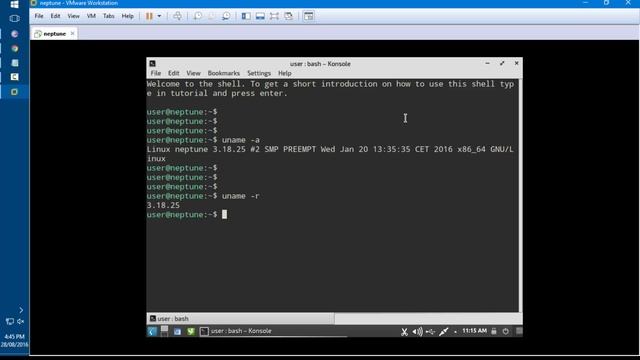Click the 'uname -a' command text
The height and width of the screenshot is (360, 640).
pos(240,140)
